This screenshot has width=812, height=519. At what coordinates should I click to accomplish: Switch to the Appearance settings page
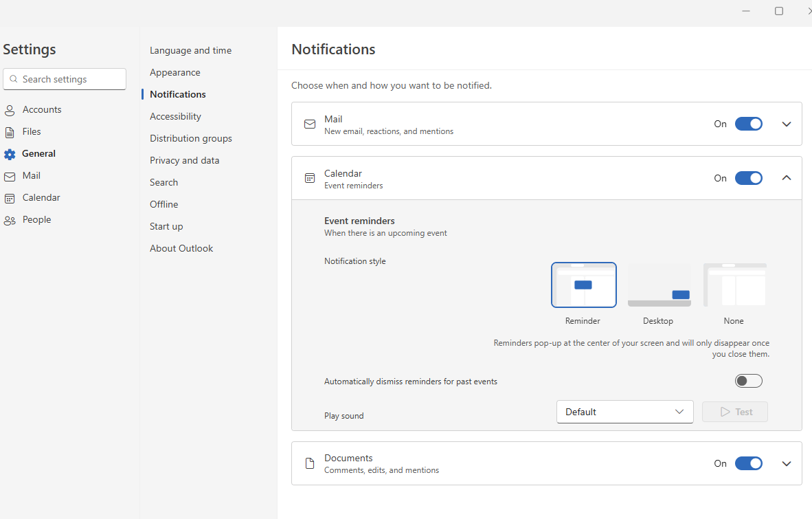(174, 72)
